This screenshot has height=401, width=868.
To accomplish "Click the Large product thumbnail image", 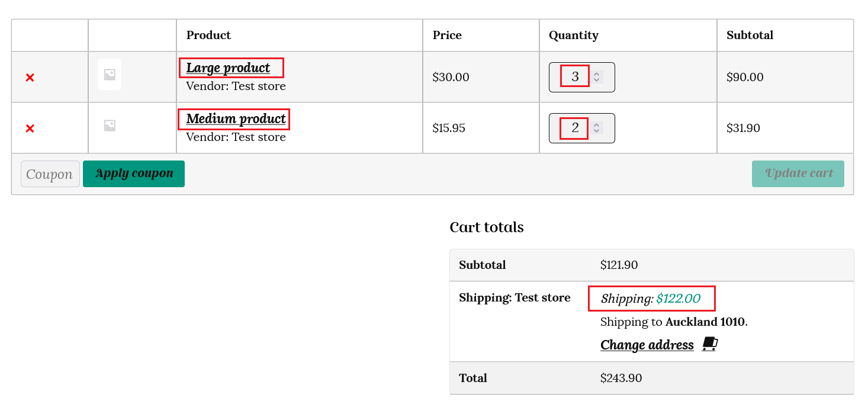I will click(110, 75).
